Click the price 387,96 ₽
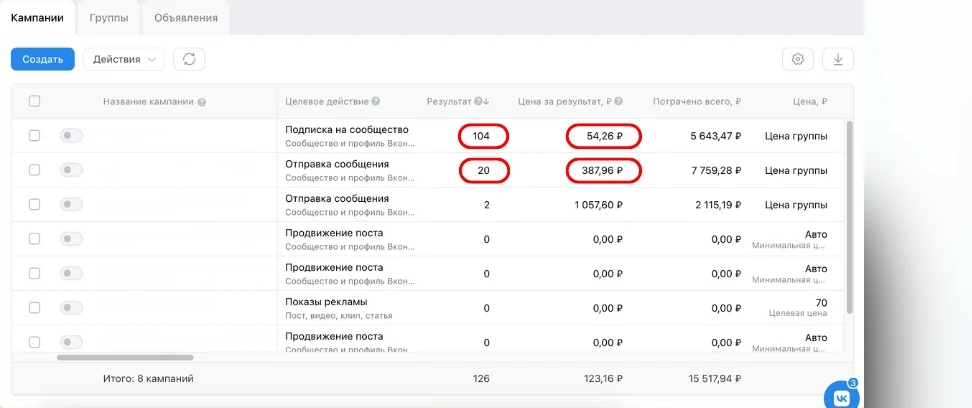This screenshot has width=972, height=408. [x=601, y=171]
